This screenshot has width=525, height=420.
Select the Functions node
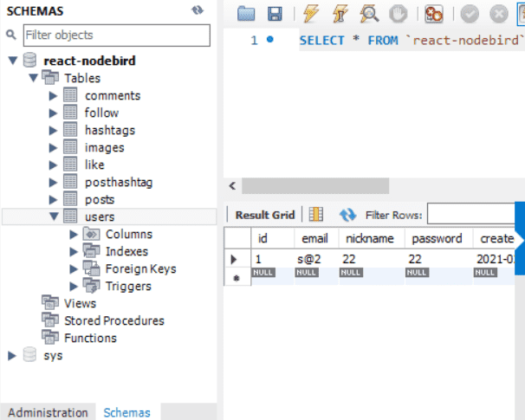[90, 338]
